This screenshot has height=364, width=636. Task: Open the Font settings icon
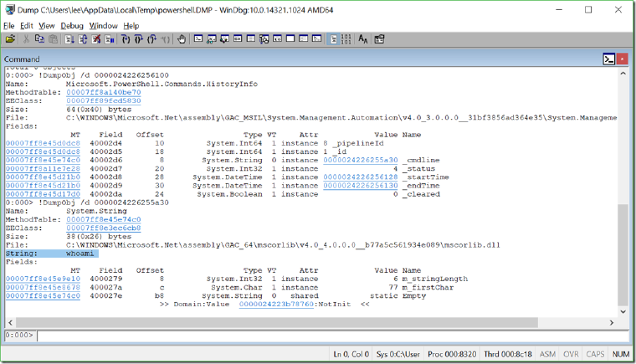pos(363,39)
